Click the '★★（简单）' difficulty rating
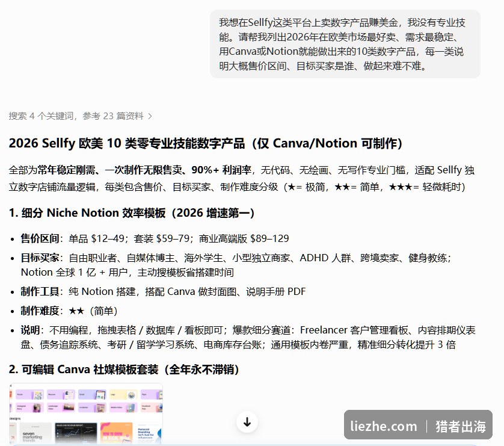The image size is (504, 446). 93,311
